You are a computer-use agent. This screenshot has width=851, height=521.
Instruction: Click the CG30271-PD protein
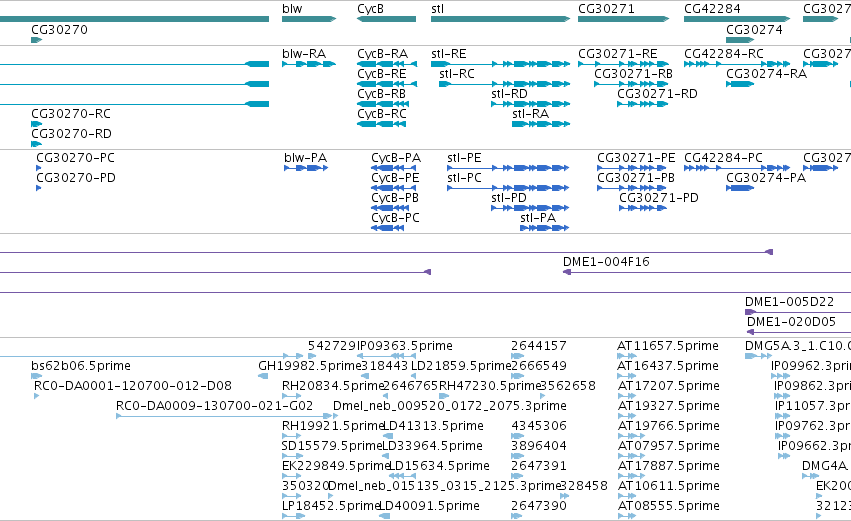pyautogui.click(x=643, y=208)
